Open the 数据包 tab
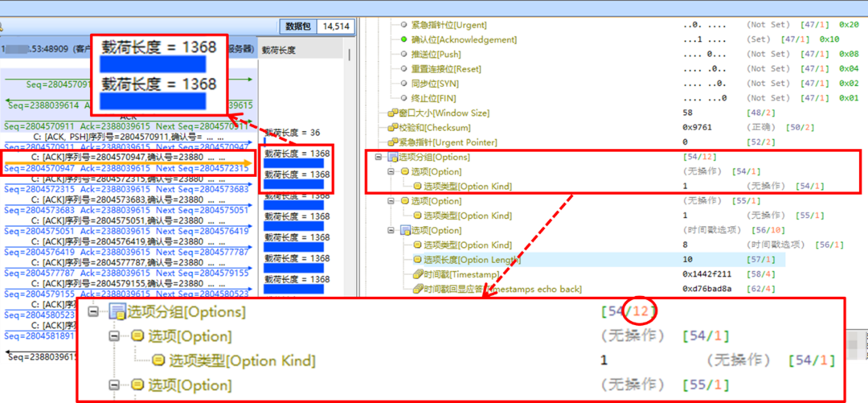The width and height of the screenshot is (868, 403). click(298, 26)
